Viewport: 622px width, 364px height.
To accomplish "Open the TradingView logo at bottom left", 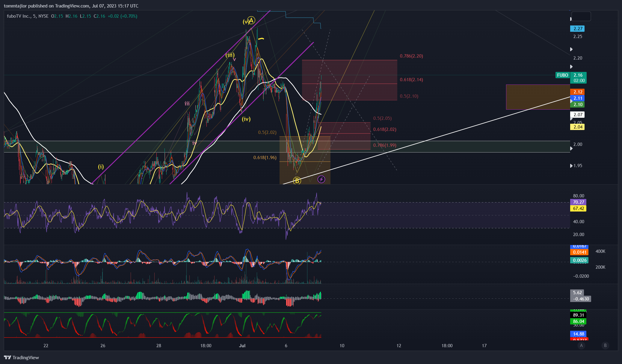I will pos(21,357).
